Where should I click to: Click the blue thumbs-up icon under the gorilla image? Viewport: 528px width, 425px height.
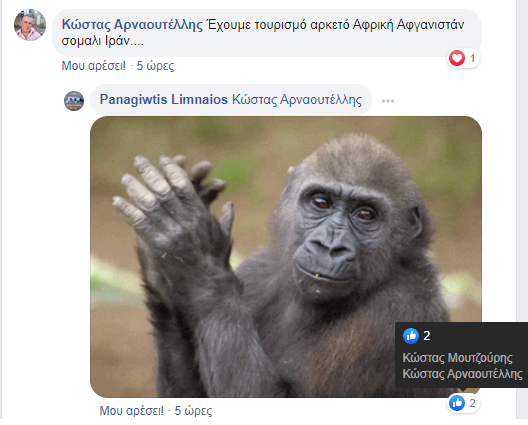[457, 403]
